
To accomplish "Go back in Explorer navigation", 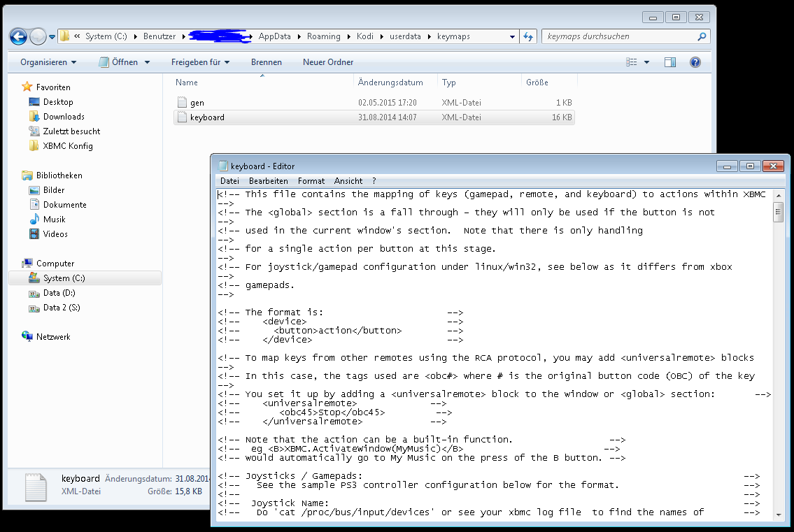I will tap(19, 36).
